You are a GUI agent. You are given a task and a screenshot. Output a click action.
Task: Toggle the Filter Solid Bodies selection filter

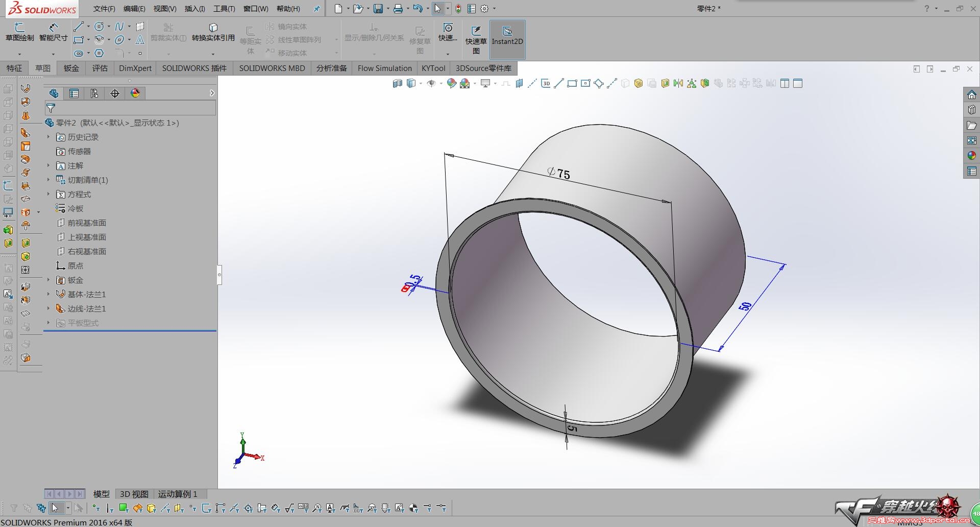tap(151, 508)
